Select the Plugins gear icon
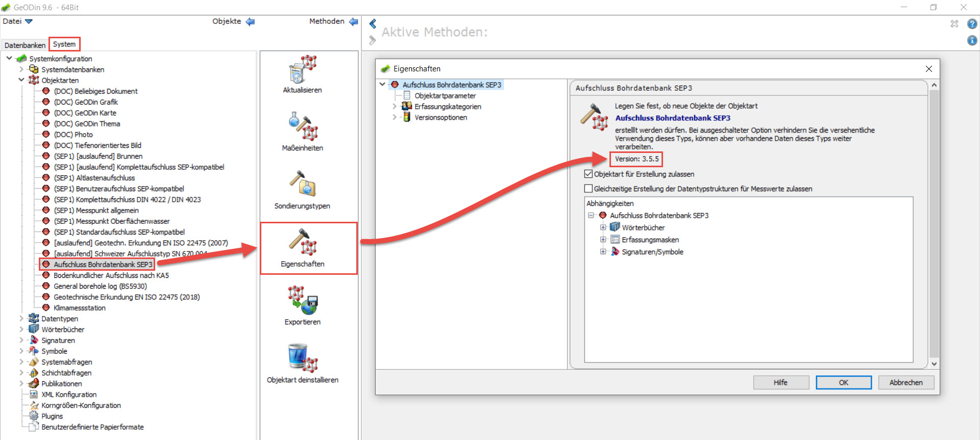The width and height of the screenshot is (980, 440). pos(34,416)
